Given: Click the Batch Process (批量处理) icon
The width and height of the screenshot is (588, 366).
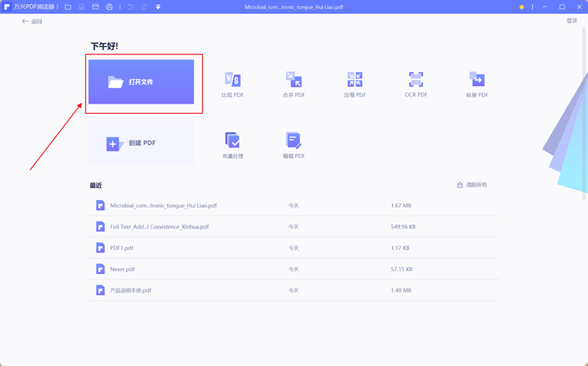Looking at the screenshot, I should (x=232, y=140).
